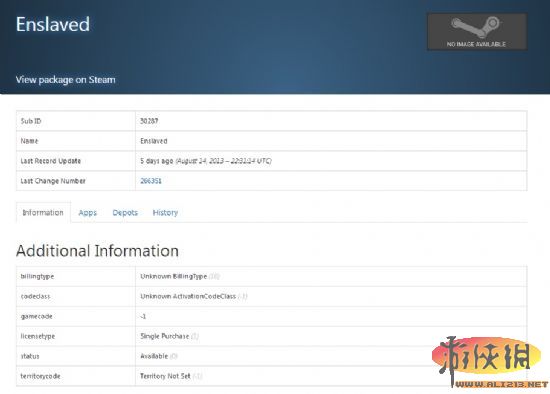Screen dimensions: 550x394
Task: Switch to the Apps tab
Action: [87, 213]
